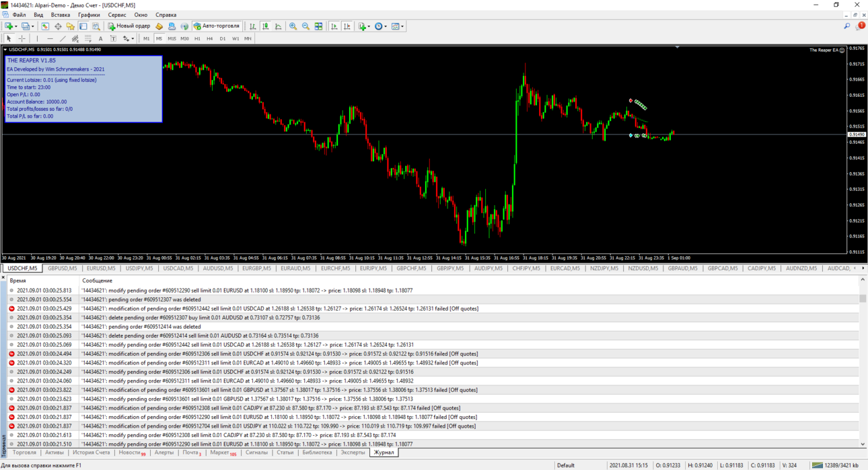Open search magnifier at top right

(x=846, y=26)
